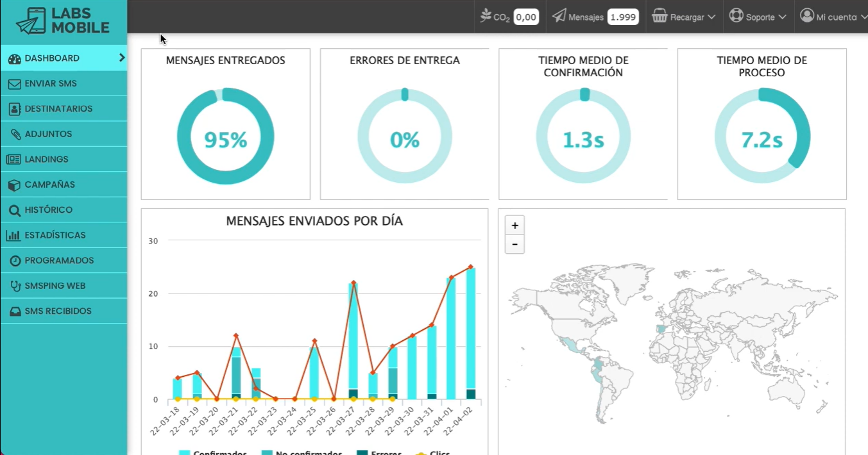Zoom in on the world map
Screen dimensions: 868x455
pos(515,226)
